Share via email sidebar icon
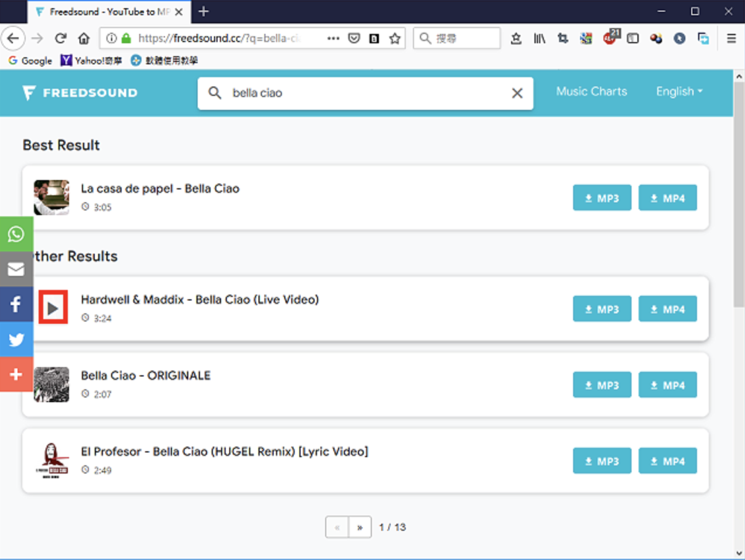Viewport: 745px width, 560px height. pos(16,269)
